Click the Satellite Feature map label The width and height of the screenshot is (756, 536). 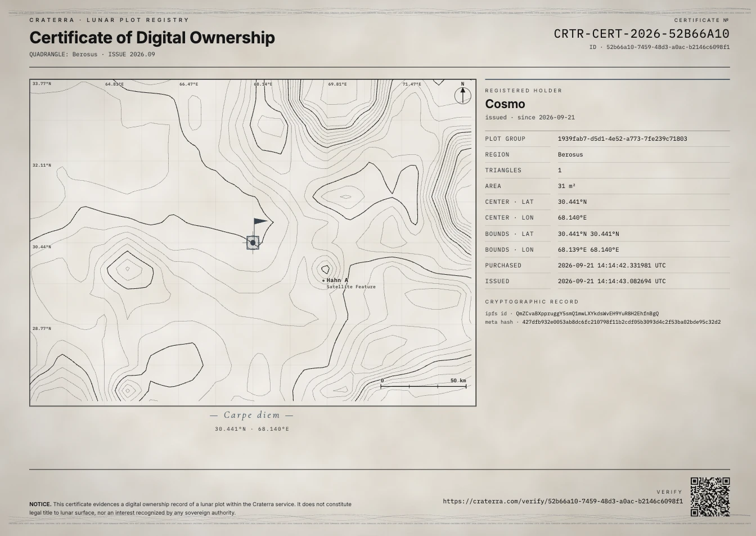coord(351,287)
